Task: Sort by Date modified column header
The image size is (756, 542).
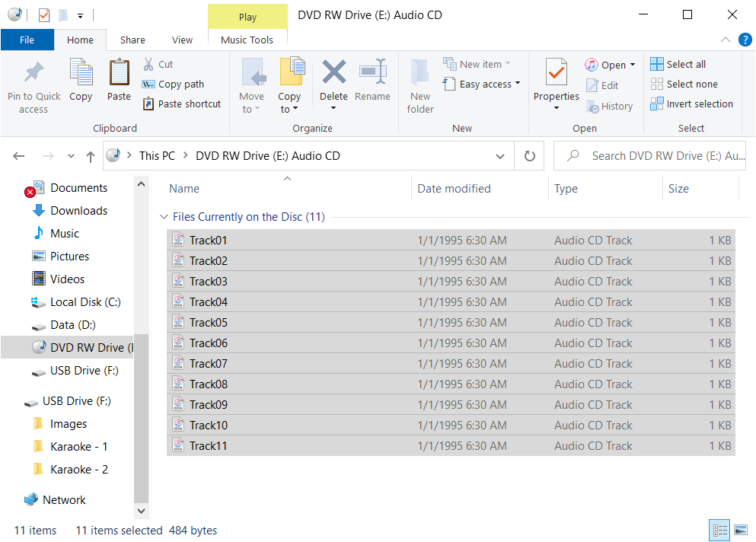Action: [x=480, y=189]
